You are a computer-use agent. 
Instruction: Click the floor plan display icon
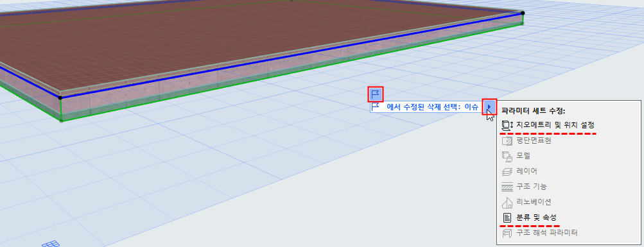point(507,141)
